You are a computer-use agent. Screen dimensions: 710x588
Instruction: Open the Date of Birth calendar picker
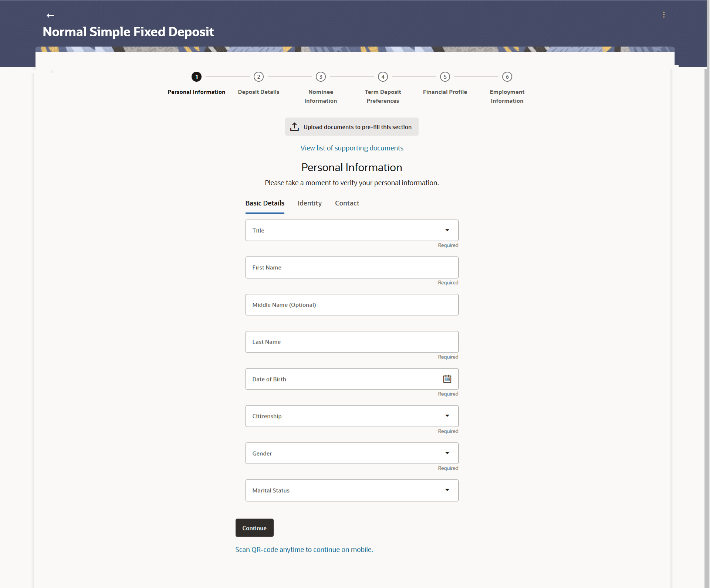coord(447,379)
